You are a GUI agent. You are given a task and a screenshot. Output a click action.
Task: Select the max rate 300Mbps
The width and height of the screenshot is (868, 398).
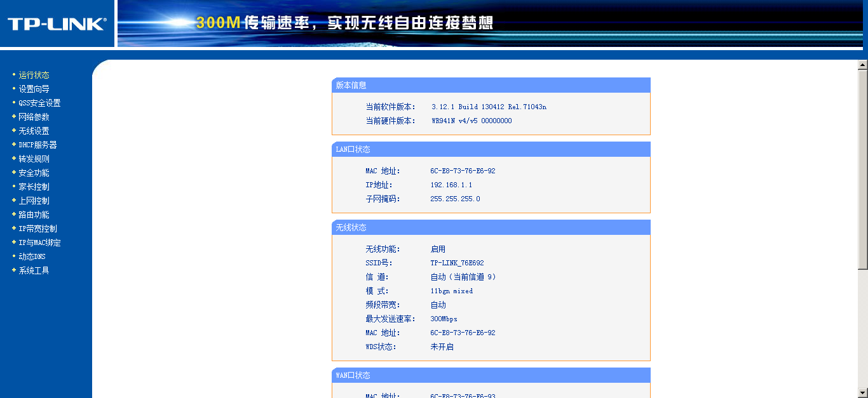pyautogui.click(x=444, y=319)
